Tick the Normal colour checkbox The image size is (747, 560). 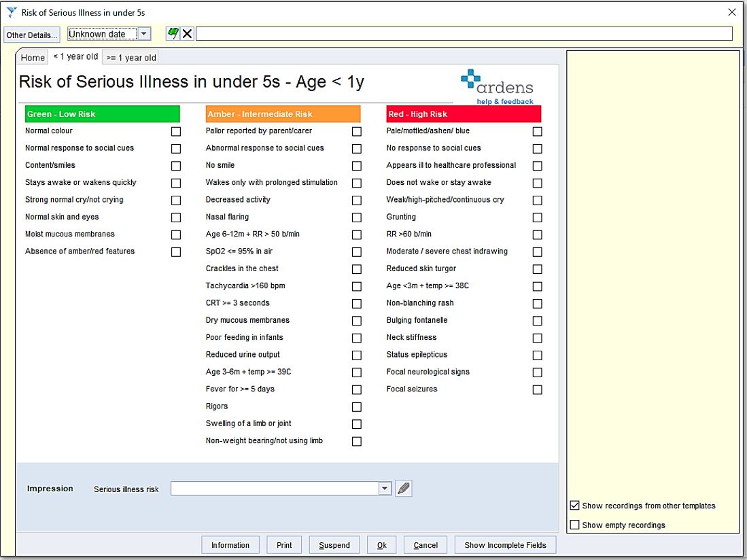tap(176, 131)
